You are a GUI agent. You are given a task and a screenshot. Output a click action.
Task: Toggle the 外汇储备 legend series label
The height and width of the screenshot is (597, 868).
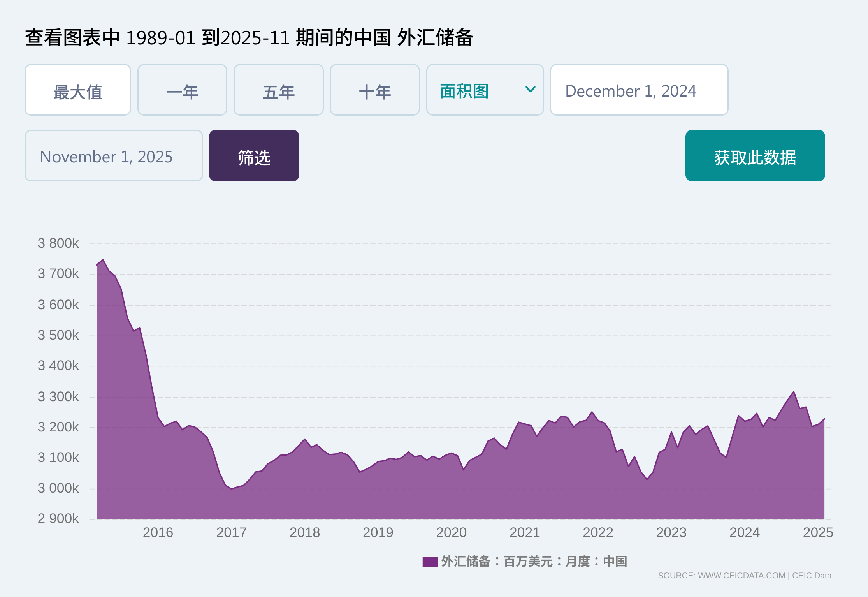[x=534, y=562]
